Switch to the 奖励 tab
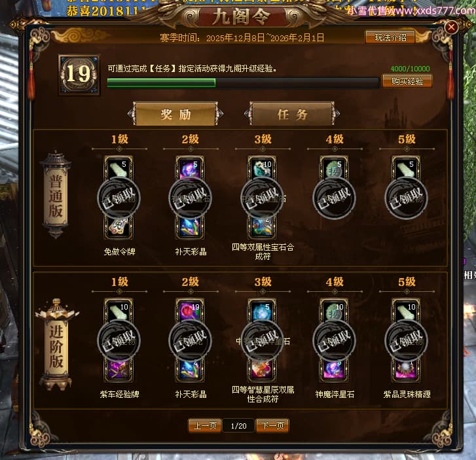This screenshot has width=476, height=460. click(175, 114)
